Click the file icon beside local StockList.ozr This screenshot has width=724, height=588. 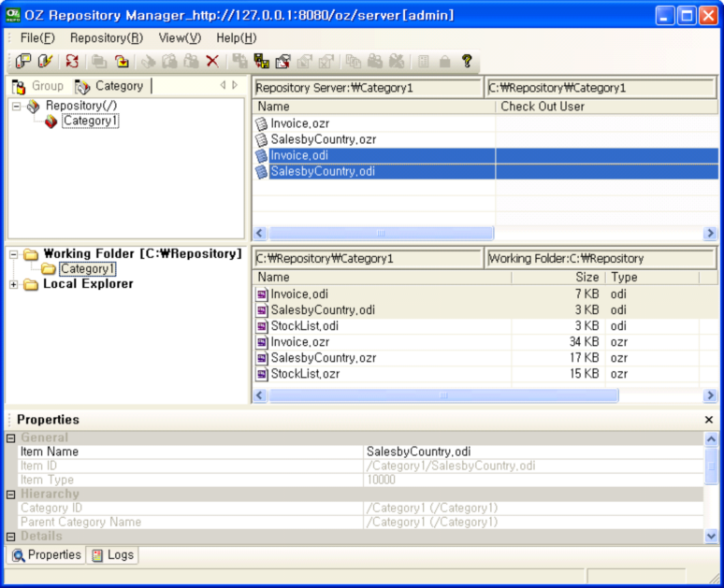262,374
